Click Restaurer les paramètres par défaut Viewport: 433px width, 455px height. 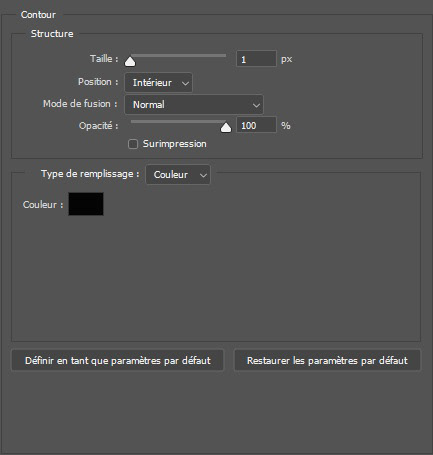coord(327,360)
